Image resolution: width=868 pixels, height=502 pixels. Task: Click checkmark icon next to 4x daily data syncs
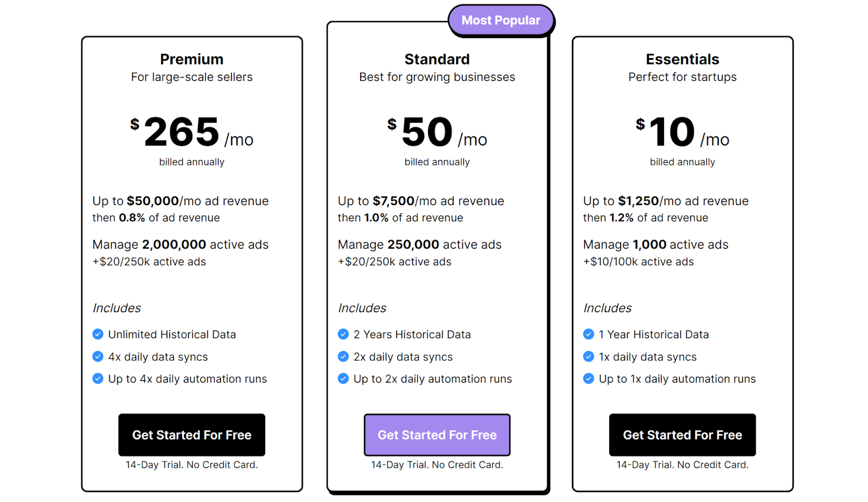[98, 357]
